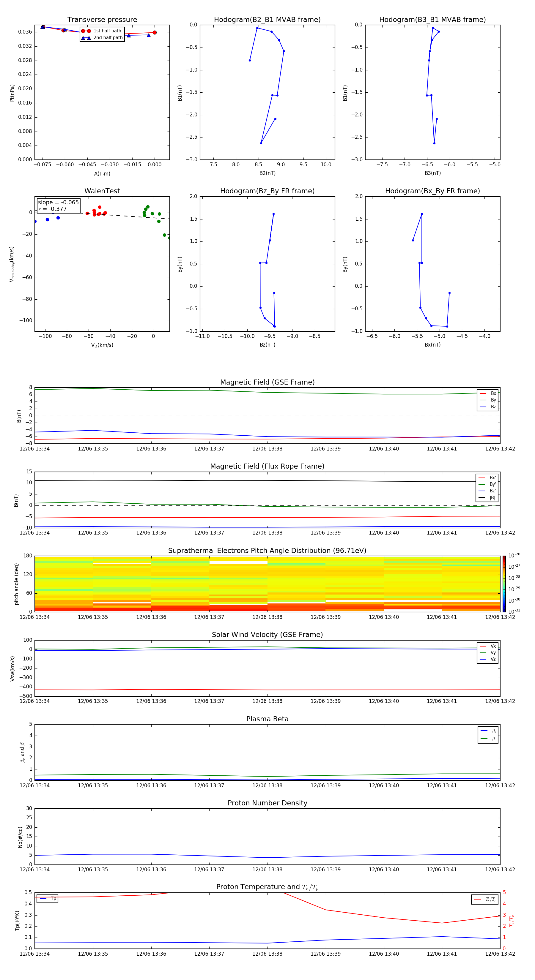Screen dimensions: 535x980
Task: Click the 'Proton Number Density' panel title
Action: (267, 803)
